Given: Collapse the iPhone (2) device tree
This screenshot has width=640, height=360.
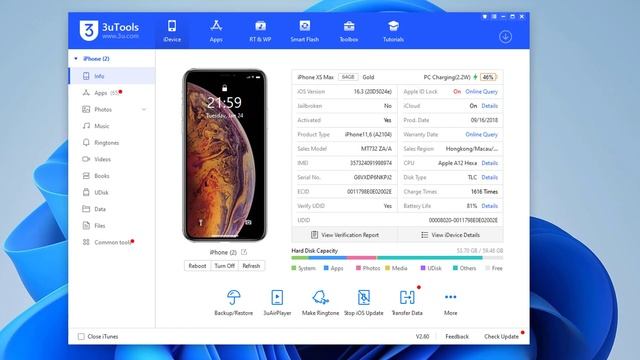Looking at the screenshot, I should click(76, 59).
